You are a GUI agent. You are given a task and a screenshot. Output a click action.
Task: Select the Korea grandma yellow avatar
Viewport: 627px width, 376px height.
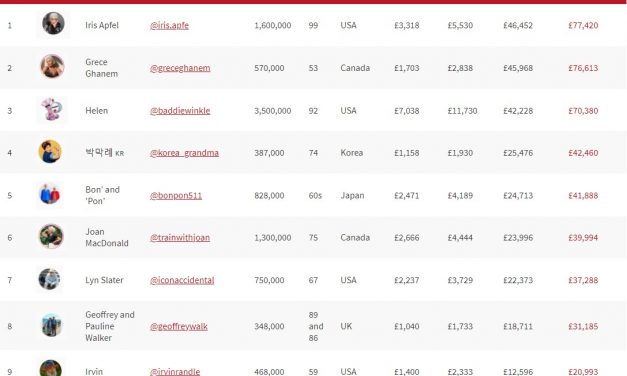pos(50,151)
